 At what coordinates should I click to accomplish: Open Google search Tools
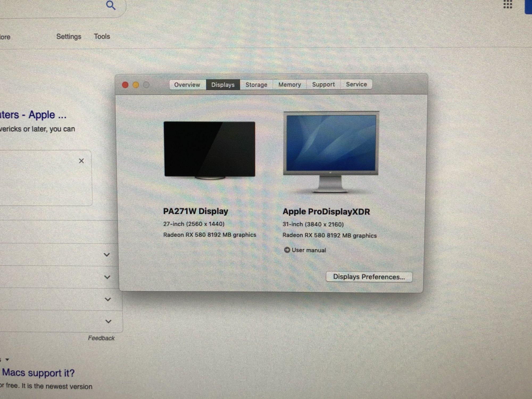pyautogui.click(x=102, y=36)
